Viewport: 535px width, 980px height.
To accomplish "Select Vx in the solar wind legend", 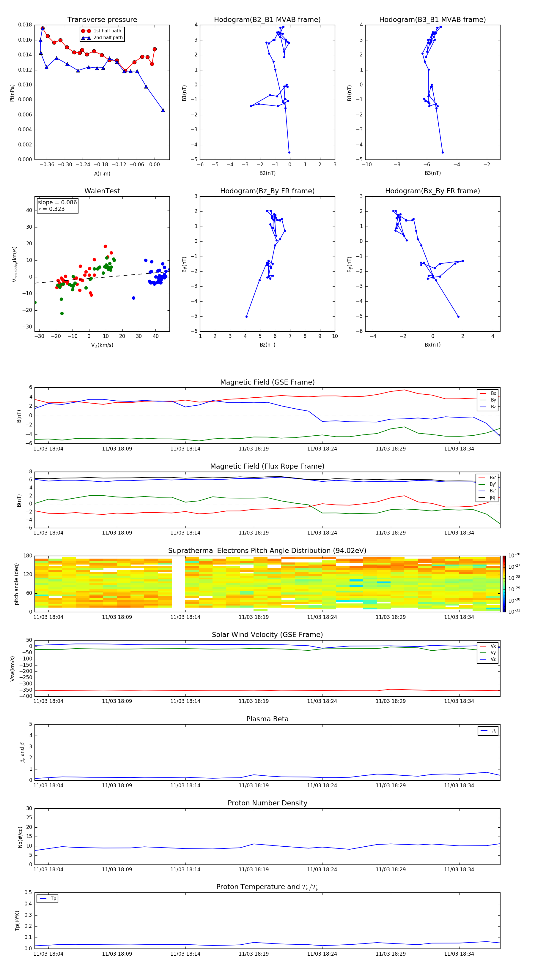I will point(488,646).
